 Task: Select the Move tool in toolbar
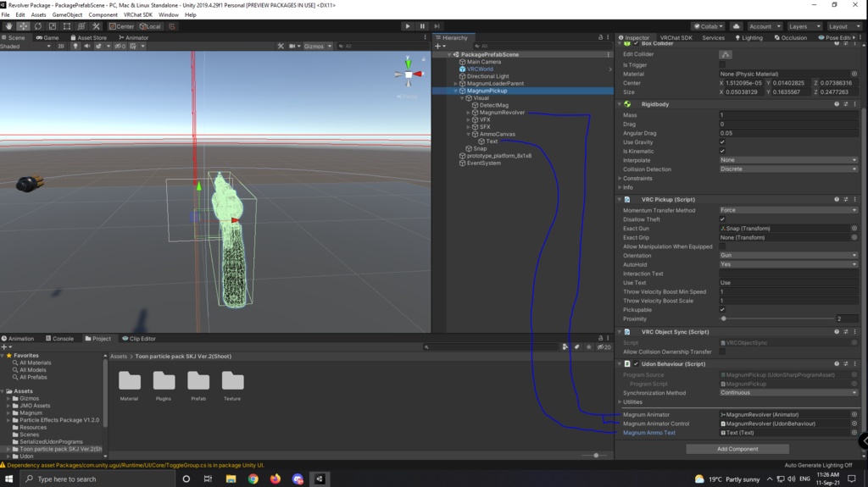click(x=23, y=26)
